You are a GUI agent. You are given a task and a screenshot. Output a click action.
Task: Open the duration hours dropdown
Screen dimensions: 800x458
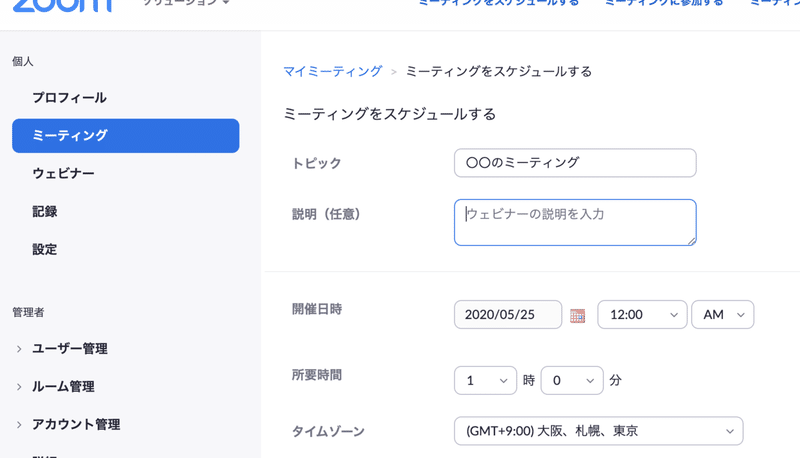[485, 381]
